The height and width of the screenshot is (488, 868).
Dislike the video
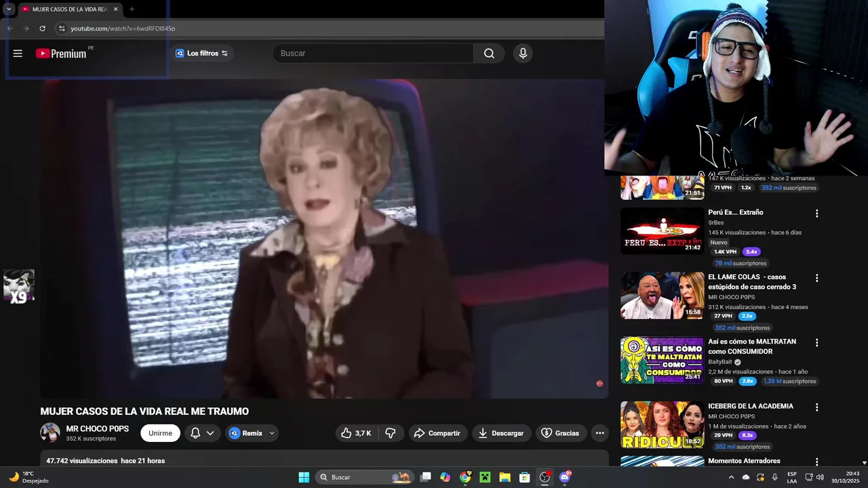[x=391, y=433]
